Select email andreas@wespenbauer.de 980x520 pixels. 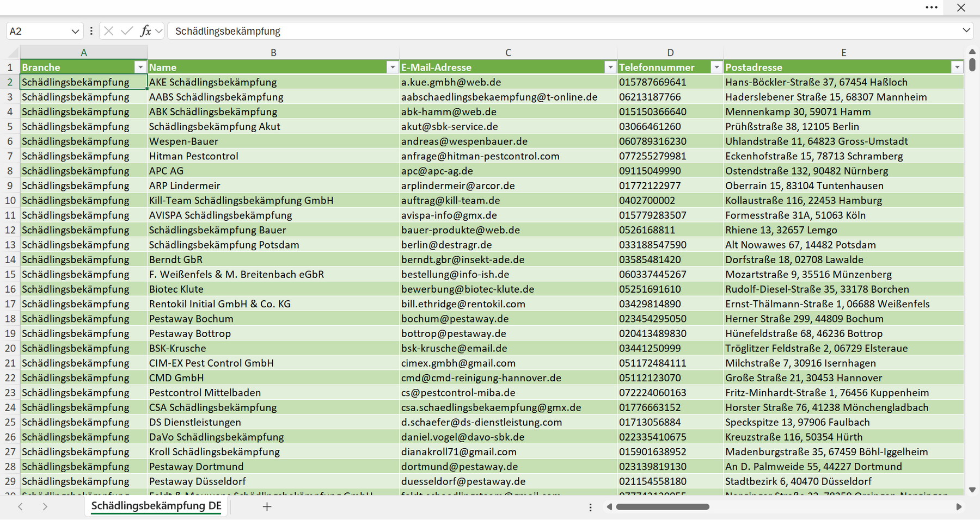click(x=508, y=141)
